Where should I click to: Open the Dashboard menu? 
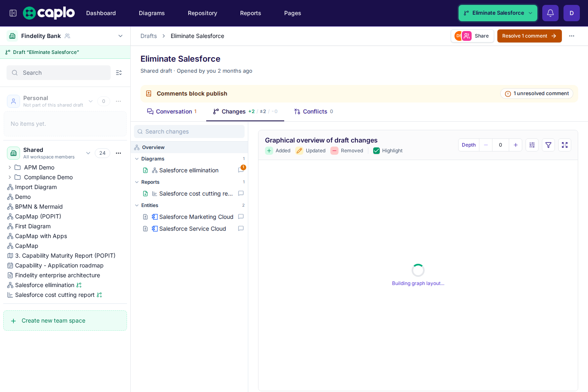(x=101, y=13)
